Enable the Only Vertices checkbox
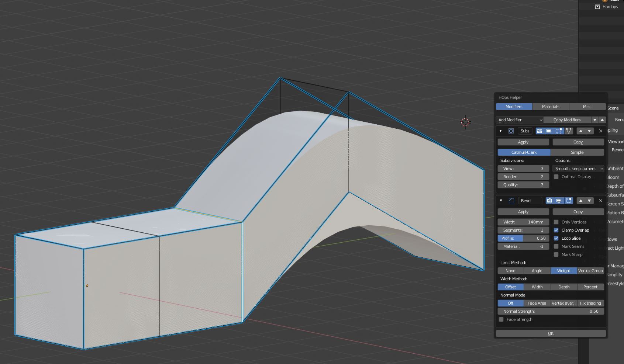The width and height of the screenshot is (624, 364). coord(556,222)
